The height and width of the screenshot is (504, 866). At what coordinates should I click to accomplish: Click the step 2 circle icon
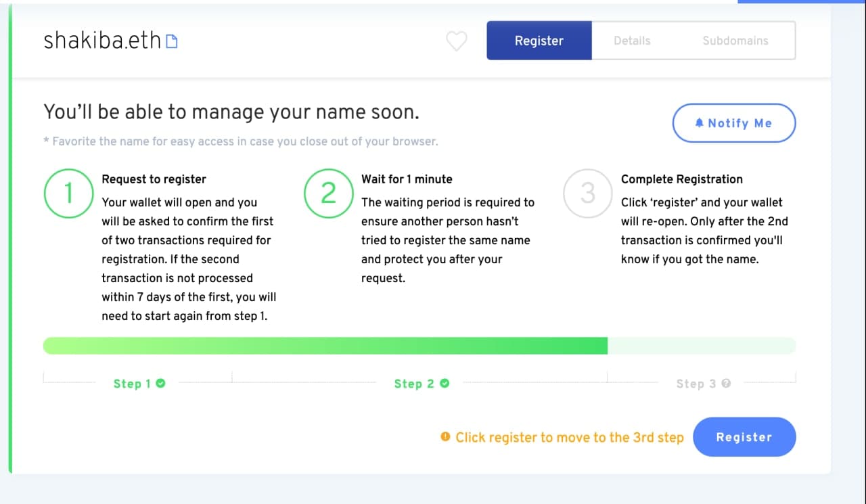(x=328, y=193)
